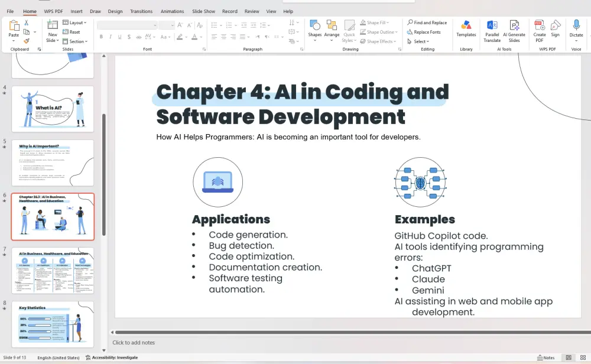
Task: Cut selection with the scissors icon
Action: tap(27, 22)
